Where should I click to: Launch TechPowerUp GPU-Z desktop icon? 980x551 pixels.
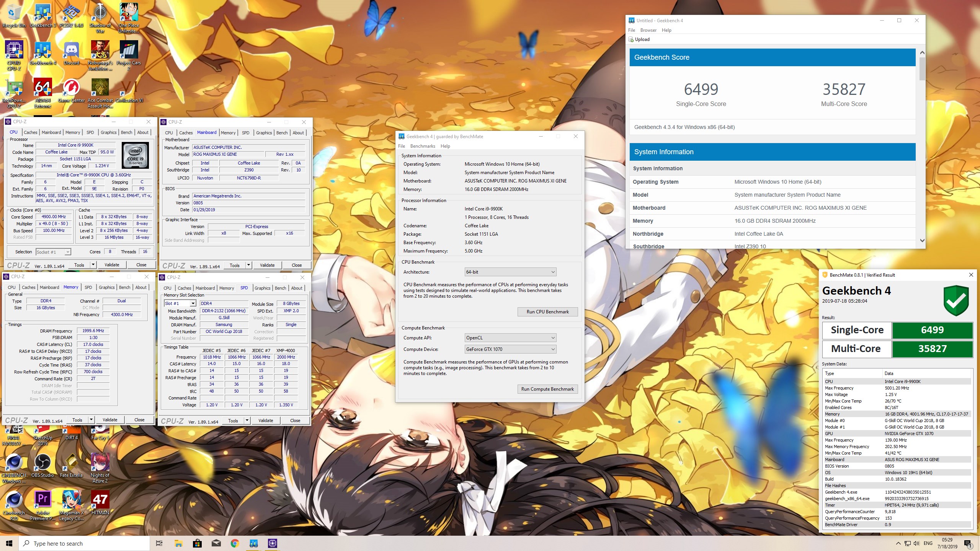point(14,93)
